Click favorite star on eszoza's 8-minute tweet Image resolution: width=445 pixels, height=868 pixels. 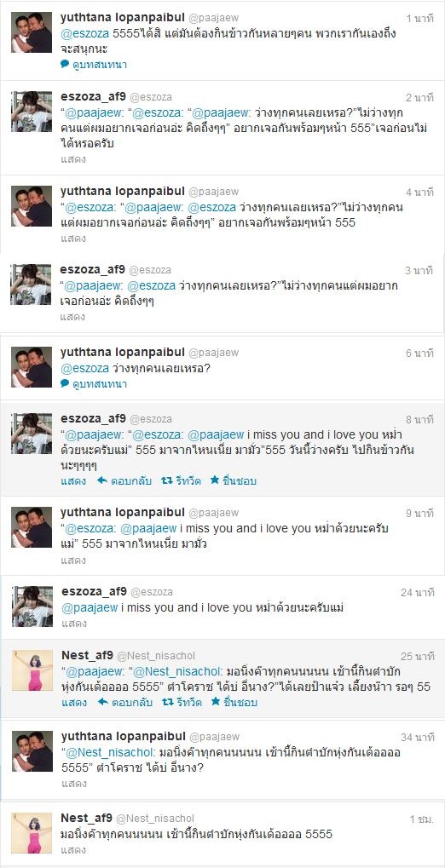tap(215, 480)
